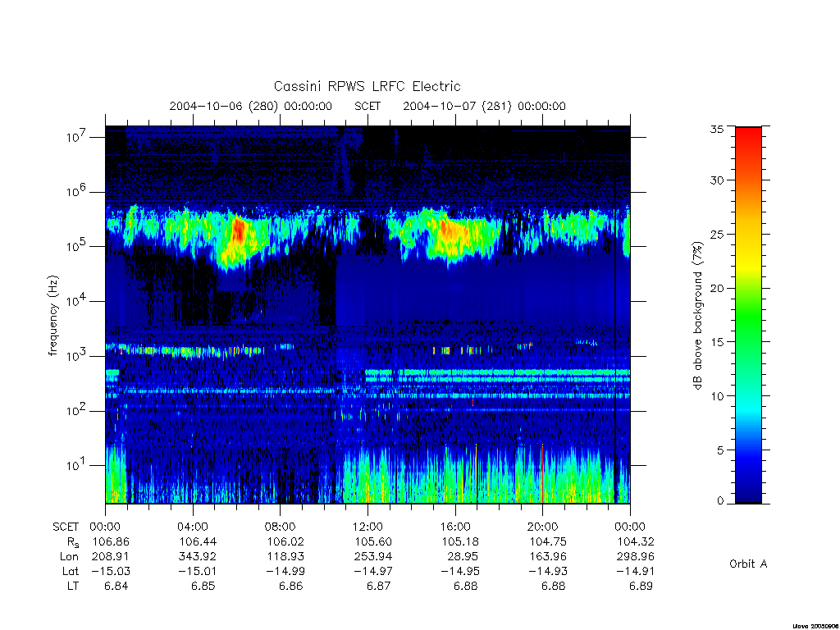This screenshot has height=630, width=840.
Task: Click the 12:00 SCET time axis label
Action: [367, 527]
